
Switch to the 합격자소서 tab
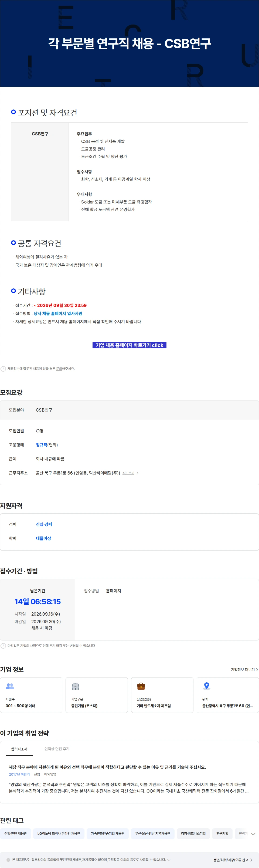[x=19, y=749]
